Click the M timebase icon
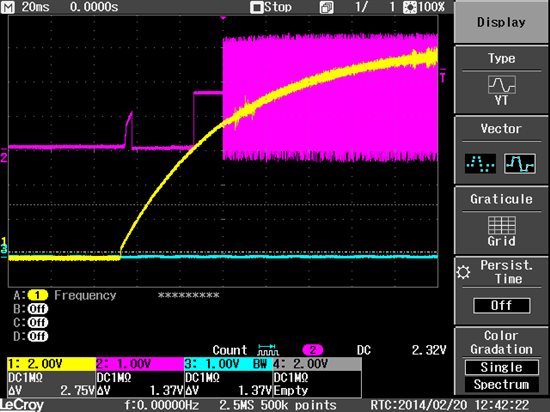550x412 pixels. [x=7, y=7]
